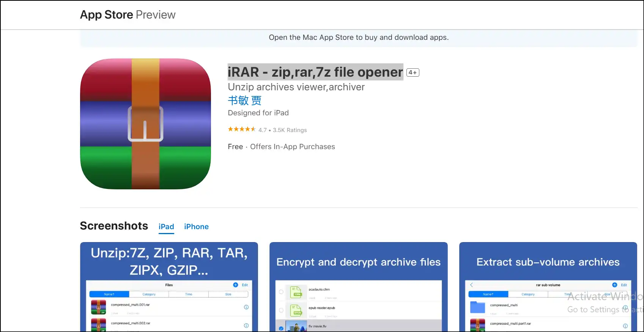Click the compressed_multi.part1.rar archive icon

[x=477, y=326]
